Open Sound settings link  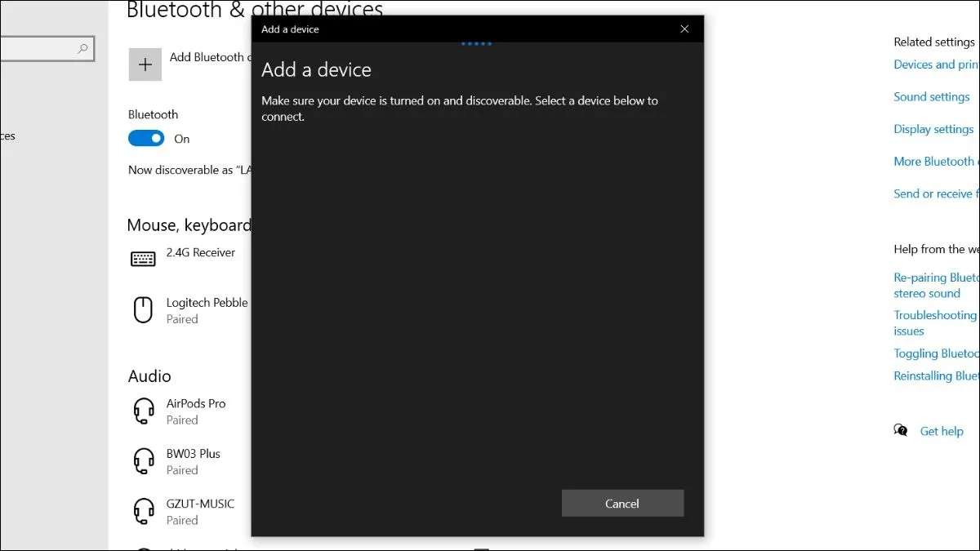pyautogui.click(x=931, y=96)
